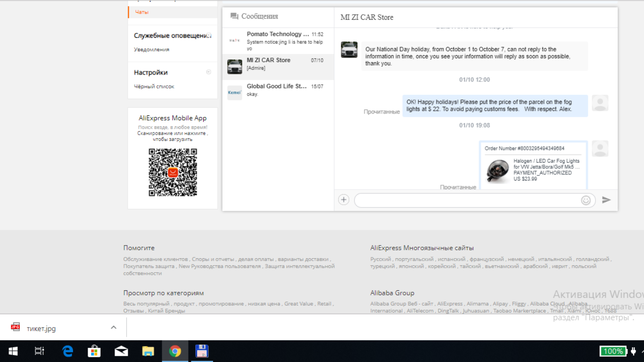The image size is (644, 362).
Task: Collapse the Настройки section
Action: [209, 72]
